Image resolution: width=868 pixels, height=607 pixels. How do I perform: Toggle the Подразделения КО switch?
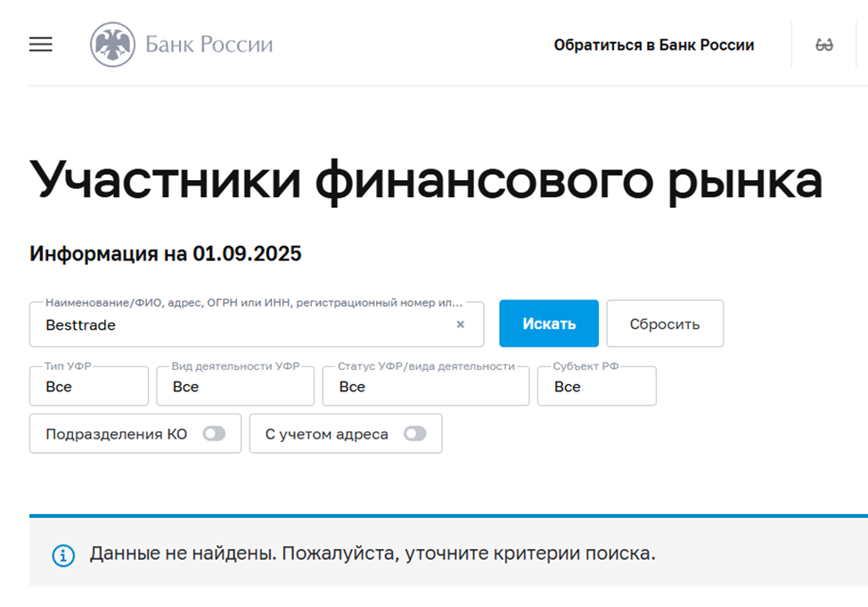coord(214,434)
